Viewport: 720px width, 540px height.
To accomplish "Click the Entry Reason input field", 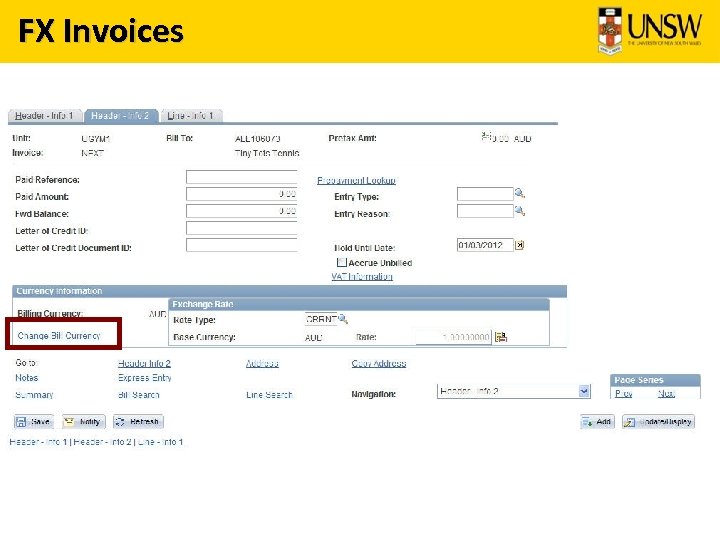I will click(x=485, y=211).
